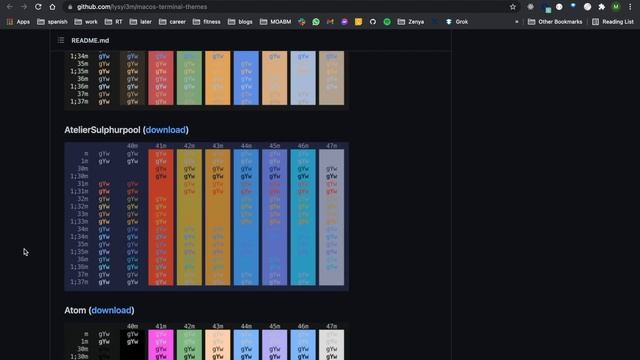Screen dimensions: 640x360
Task: Click the purple 45m column in AtelierSulphurpool
Action: click(x=275, y=217)
